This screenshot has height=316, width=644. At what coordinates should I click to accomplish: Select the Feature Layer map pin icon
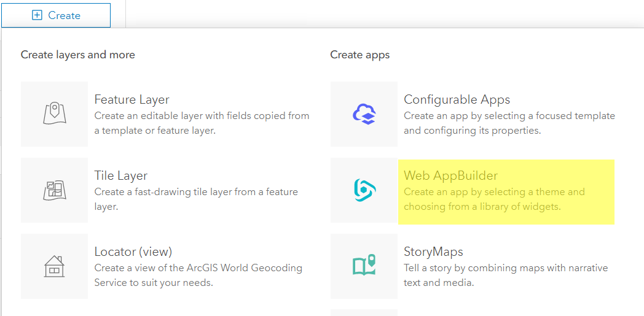coord(54,114)
